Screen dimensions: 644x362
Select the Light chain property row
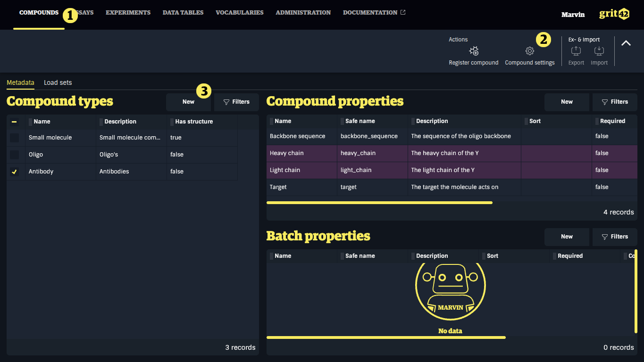click(452, 170)
